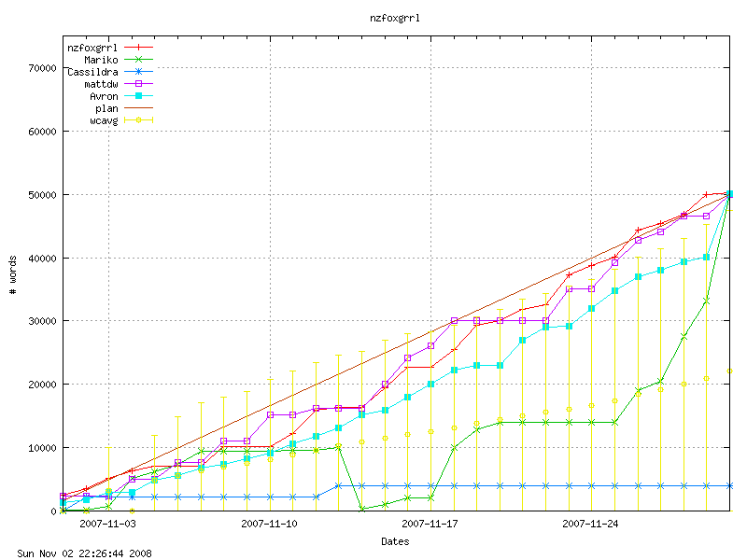Click the cyan square marker beside Avron legend
This screenshot has height=560, width=747.
tap(137, 95)
